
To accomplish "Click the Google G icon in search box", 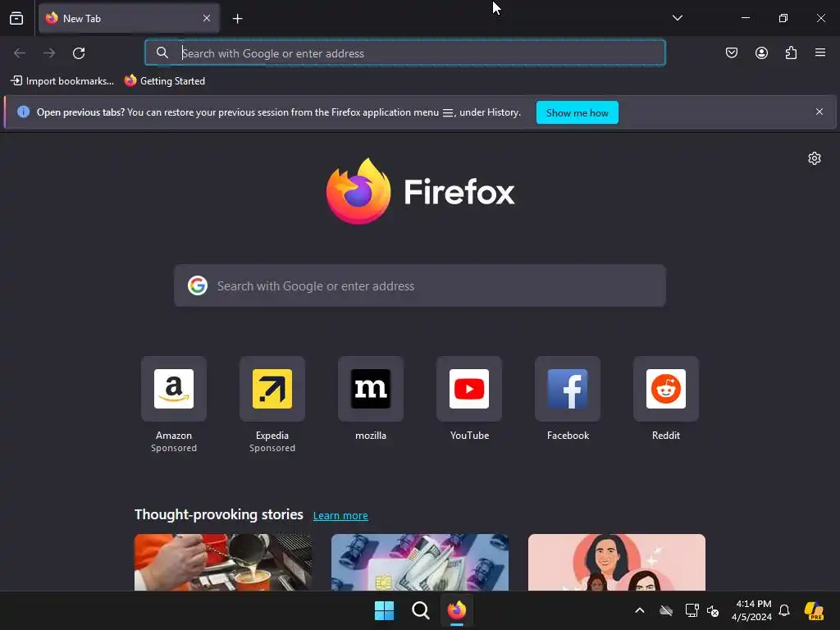I will [198, 285].
